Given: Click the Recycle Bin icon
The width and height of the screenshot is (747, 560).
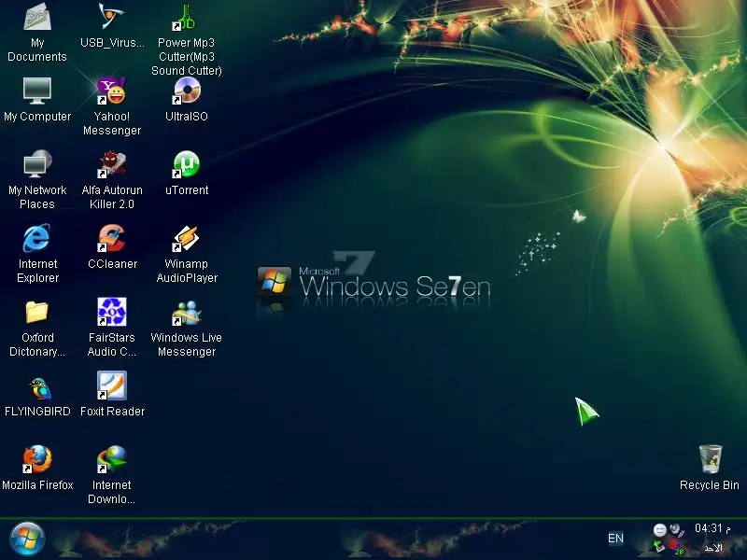Looking at the screenshot, I should (710, 459).
